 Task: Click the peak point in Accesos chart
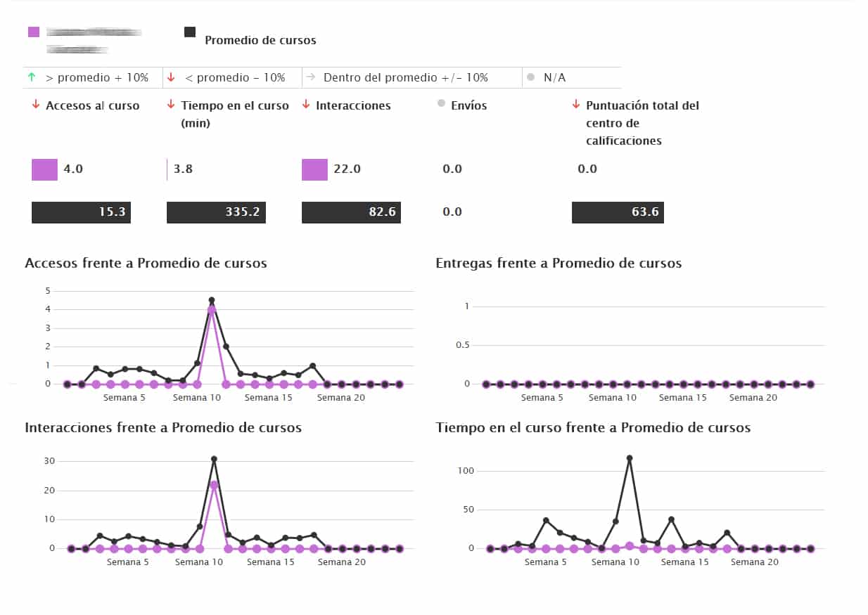211,300
